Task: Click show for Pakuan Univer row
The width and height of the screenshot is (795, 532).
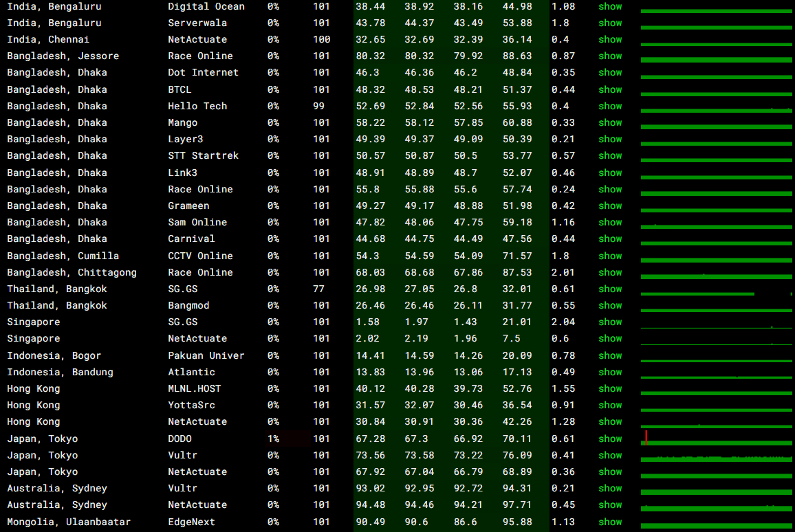Action: (x=610, y=355)
